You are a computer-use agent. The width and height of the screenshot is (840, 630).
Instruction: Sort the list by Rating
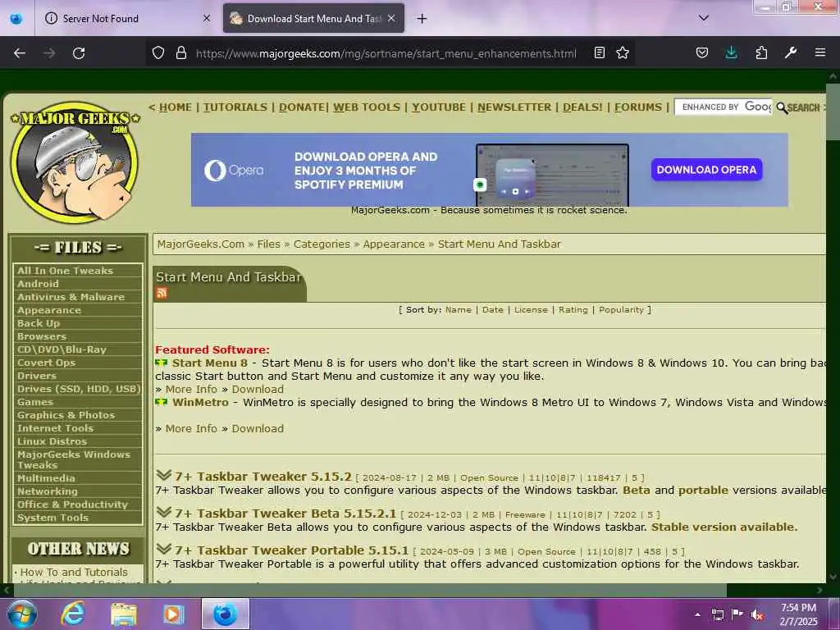click(x=573, y=309)
